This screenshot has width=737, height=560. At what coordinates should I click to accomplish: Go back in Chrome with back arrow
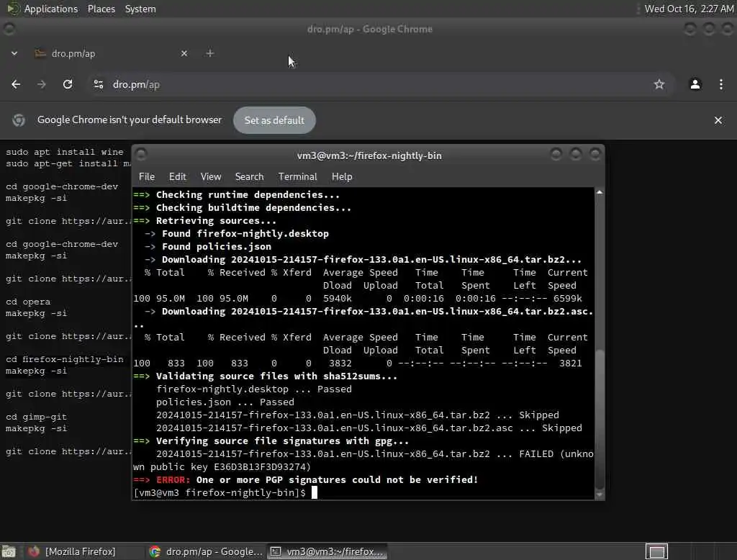pyautogui.click(x=16, y=84)
